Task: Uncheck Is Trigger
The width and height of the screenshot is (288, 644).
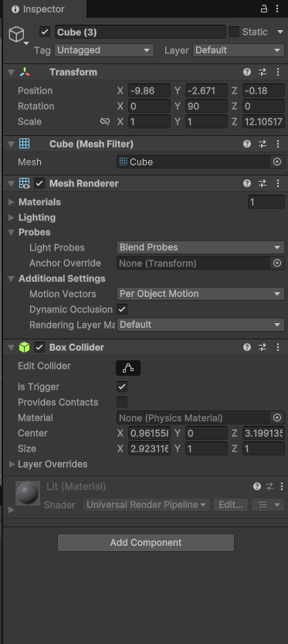Action: tap(122, 387)
